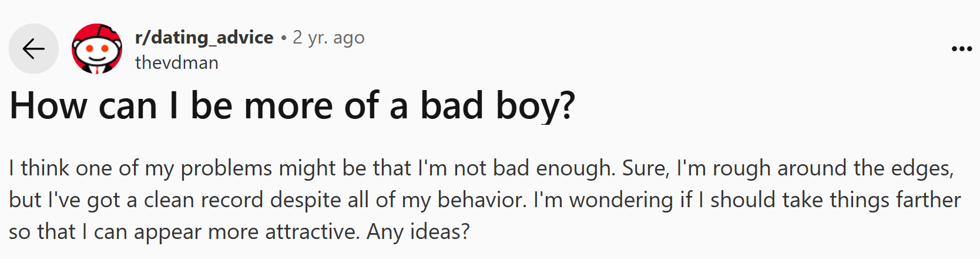Click the sentence 'Any ideas?'
The image size is (980, 259).
tap(418, 233)
